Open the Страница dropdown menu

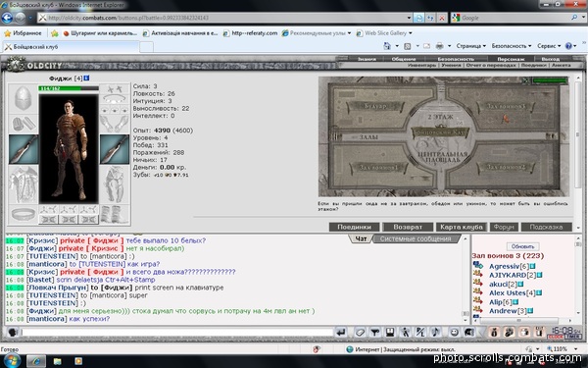(471, 46)
